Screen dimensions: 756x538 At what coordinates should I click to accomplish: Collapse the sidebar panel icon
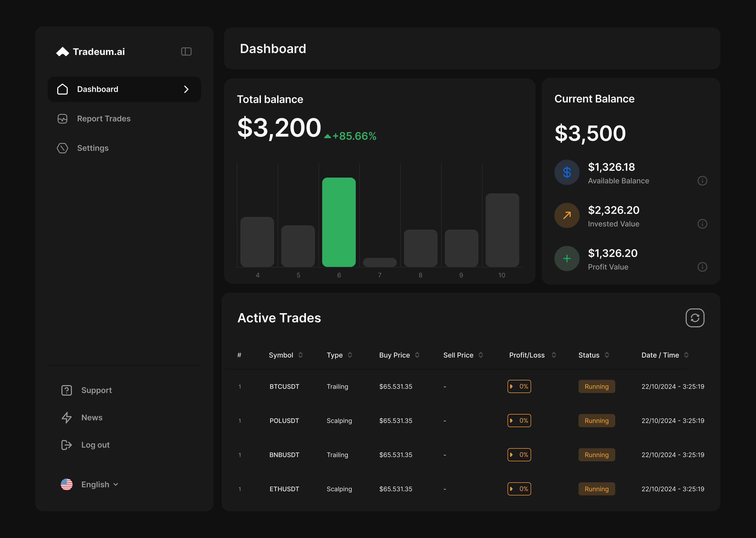click(186, 51)
